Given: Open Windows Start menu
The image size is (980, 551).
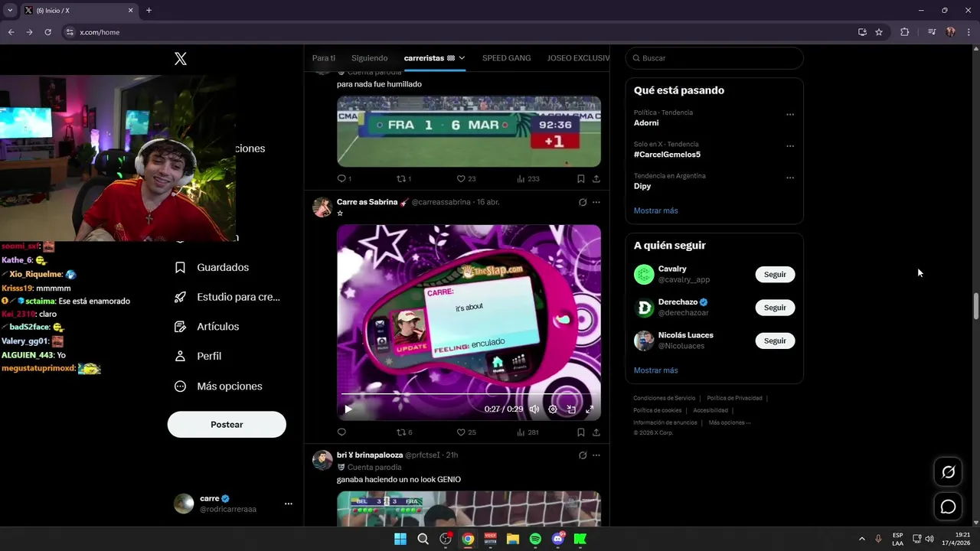Looking at the screenshot, I should 400,539.
